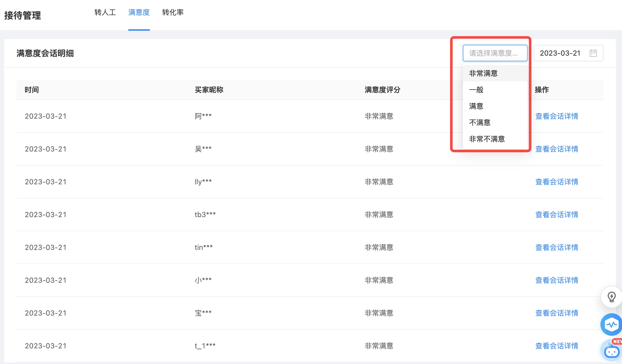Click buyer nickname tb3***
The height and width of the screenshot is (364, 622).
(205, 215)
